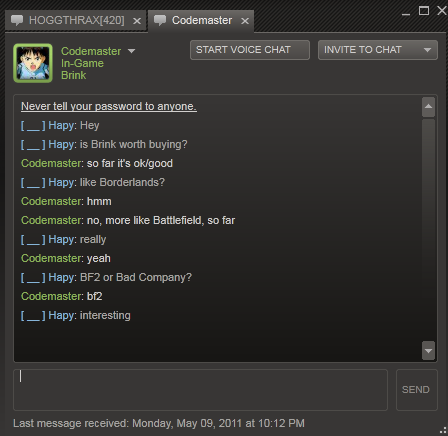Viewport: 448px width, 436px height.
Task: Select the Codemaster chat tab
Action: coord(201,21)
